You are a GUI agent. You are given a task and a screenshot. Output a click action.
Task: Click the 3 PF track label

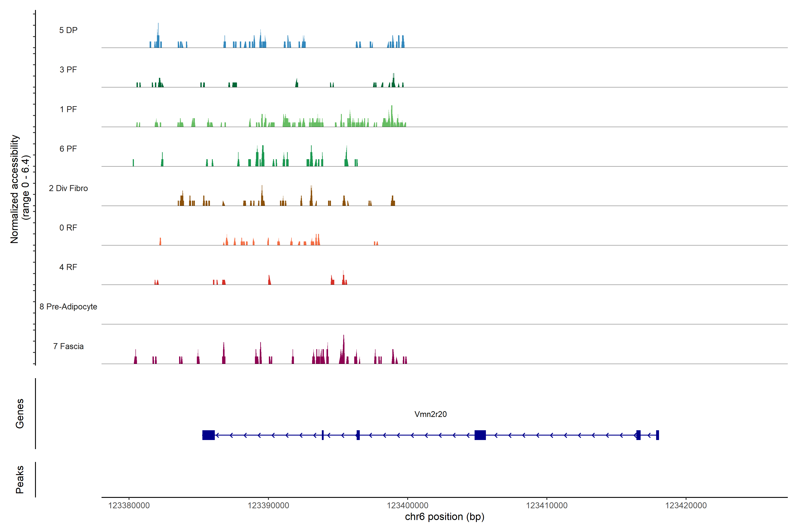pos(68,70)
